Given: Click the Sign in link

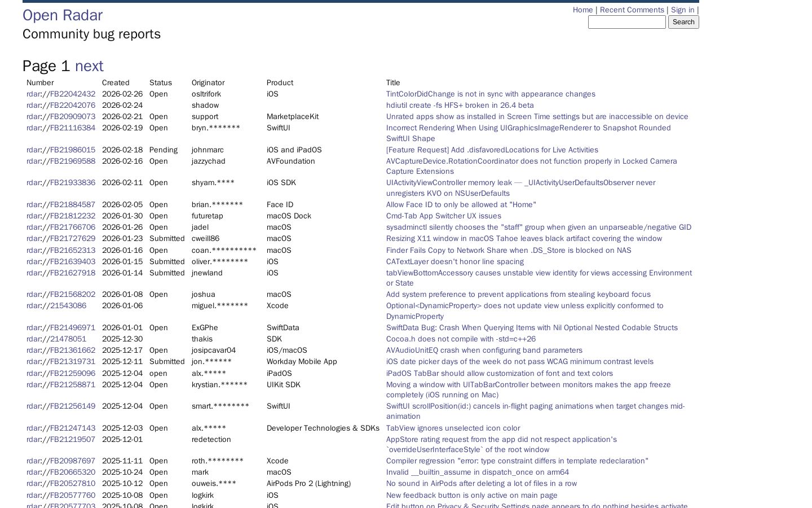Looking at the screenshot, I should pyautogui.click(x=682, y=10).
